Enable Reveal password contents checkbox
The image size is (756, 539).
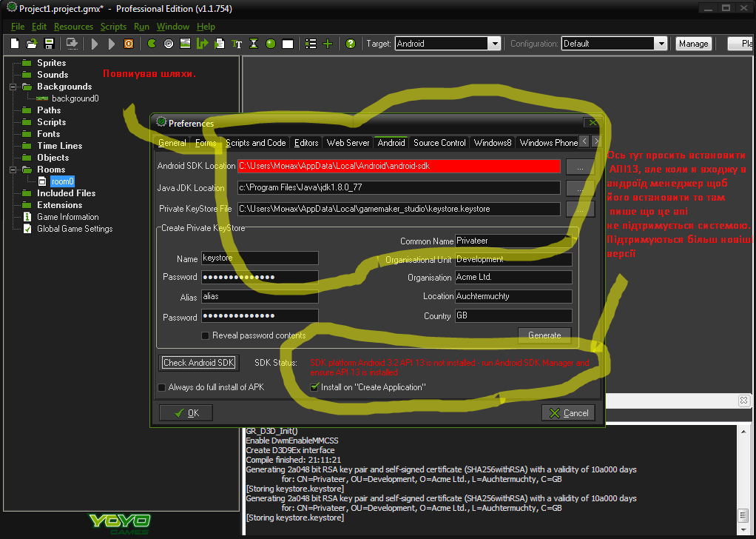tap(206, 335)
